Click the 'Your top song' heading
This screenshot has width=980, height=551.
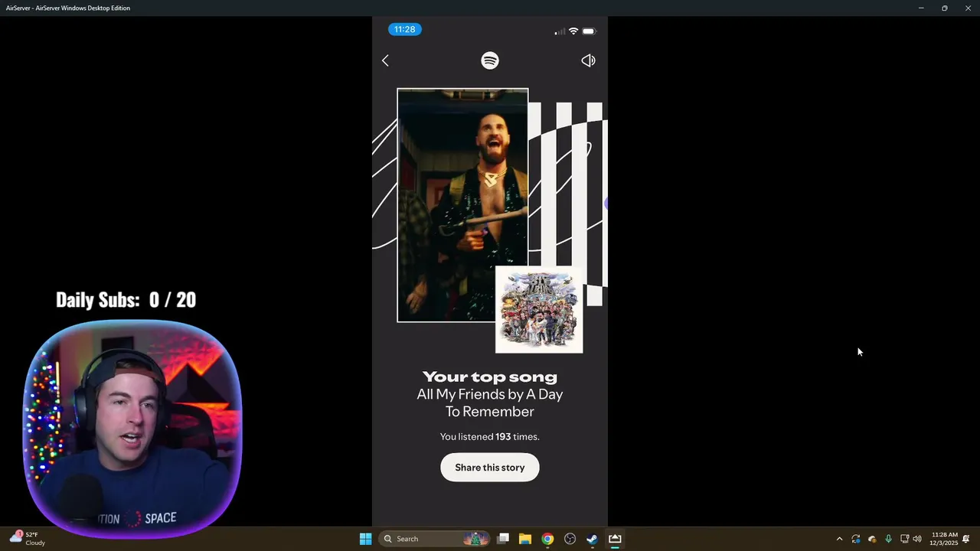tap(490, 377)
